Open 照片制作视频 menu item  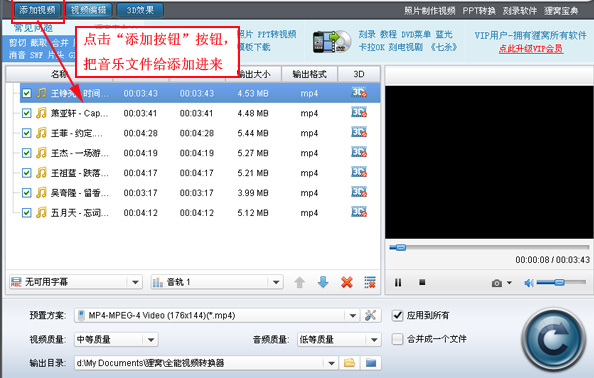(430, 11)
